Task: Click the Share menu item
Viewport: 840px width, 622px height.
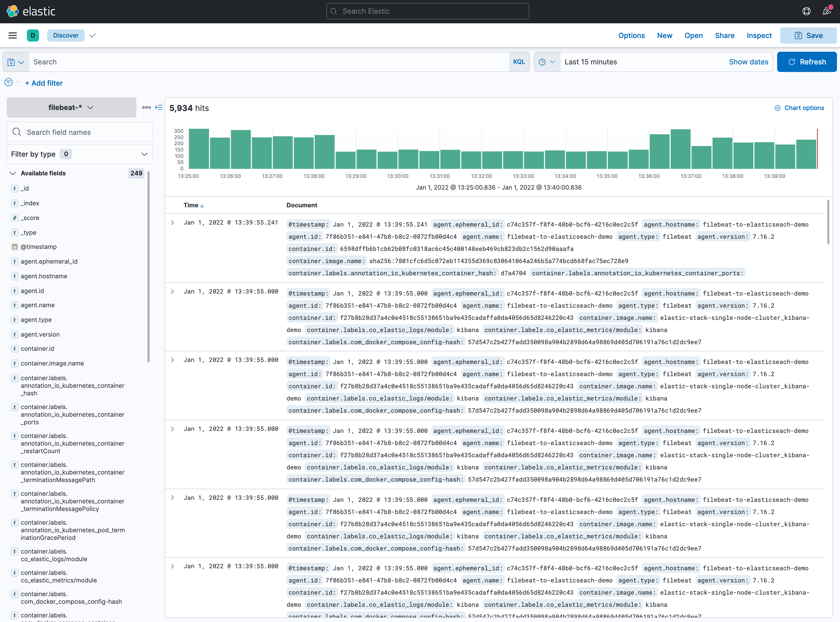Action: pos(724,36)
